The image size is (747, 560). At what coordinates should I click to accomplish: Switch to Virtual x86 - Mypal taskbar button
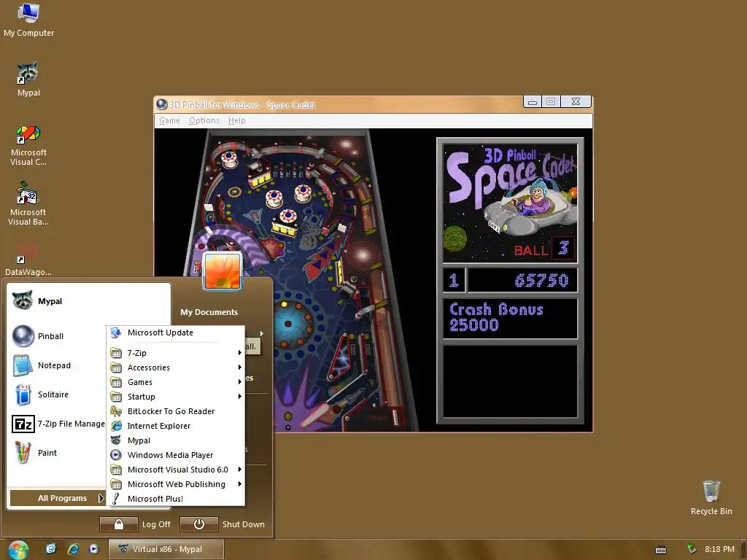tap(166, 549)
